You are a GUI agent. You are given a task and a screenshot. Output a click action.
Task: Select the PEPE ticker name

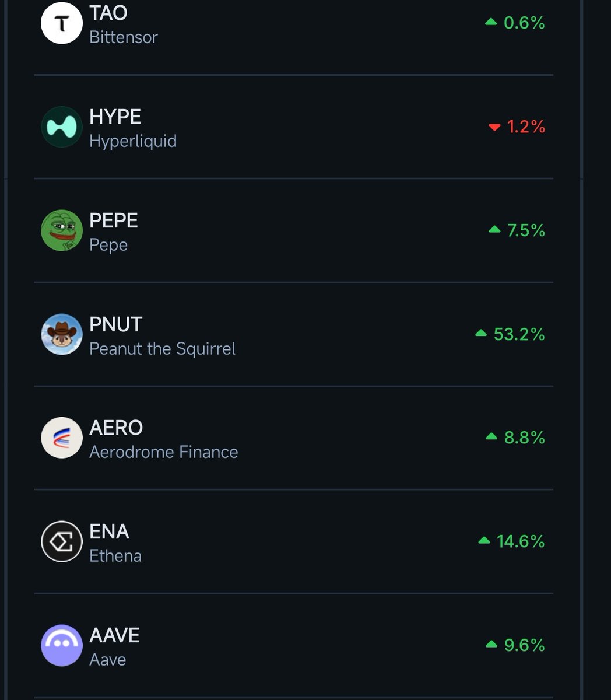(x=114, y=220)
